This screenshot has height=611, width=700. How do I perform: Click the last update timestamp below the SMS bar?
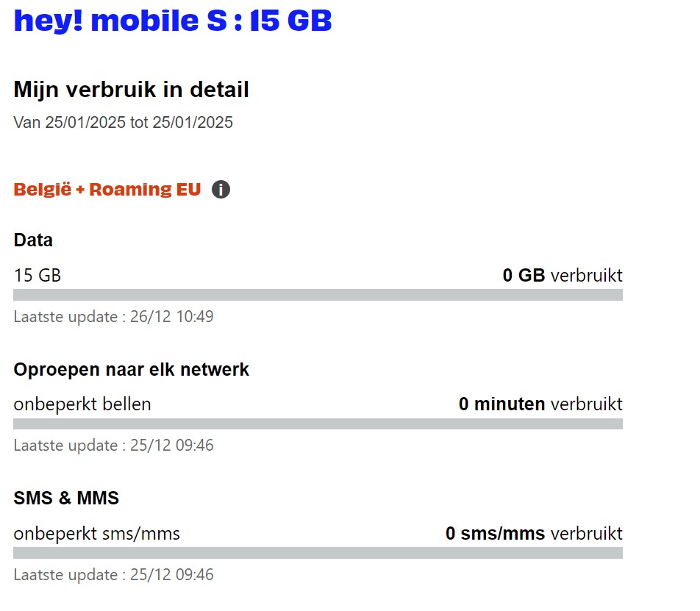point(113,574)
